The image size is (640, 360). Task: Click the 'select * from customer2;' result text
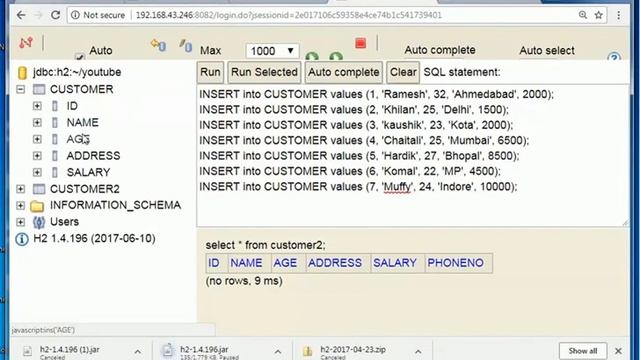(265, 245)
